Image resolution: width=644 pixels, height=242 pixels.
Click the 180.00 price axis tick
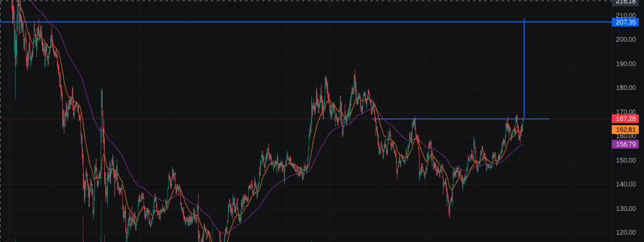click(626, 88)
